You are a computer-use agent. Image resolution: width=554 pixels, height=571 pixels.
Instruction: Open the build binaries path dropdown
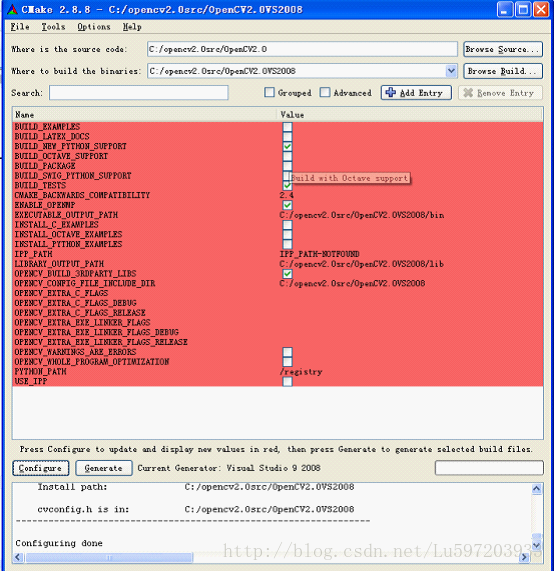point(451,71)
